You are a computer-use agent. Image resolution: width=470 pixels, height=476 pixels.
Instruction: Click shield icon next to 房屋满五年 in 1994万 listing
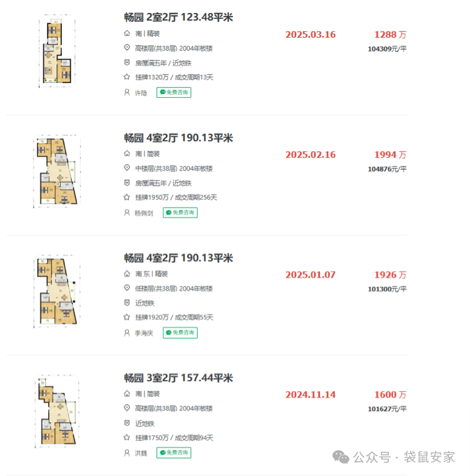(128, 183)
